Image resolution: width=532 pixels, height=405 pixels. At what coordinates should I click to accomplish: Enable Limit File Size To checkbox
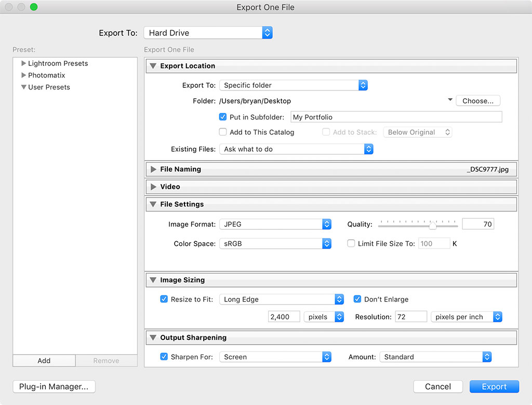[351, 243]
